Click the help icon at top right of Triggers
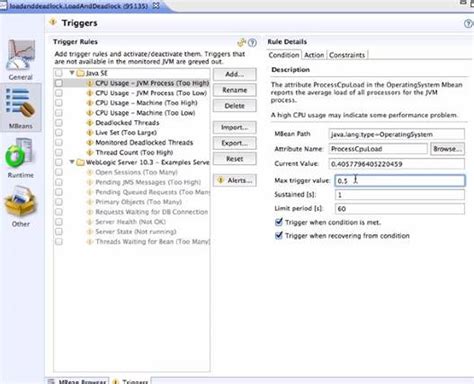The width and height of the screenshot is (474, 384). click(x=468, y=24)
